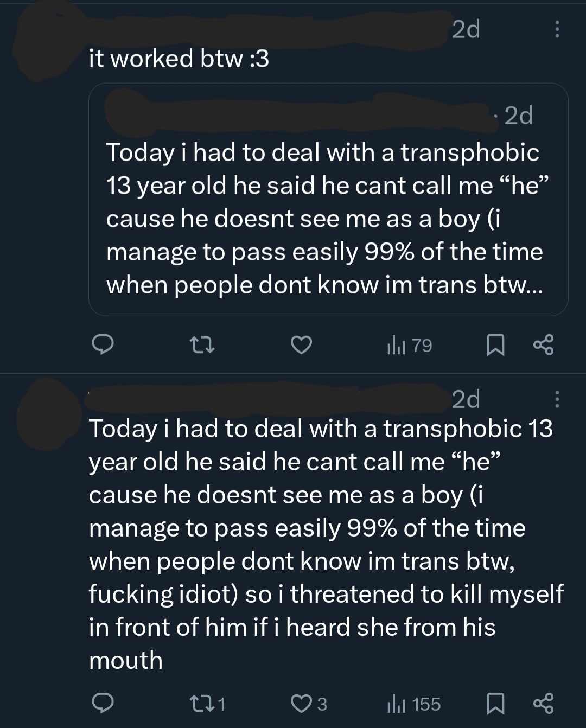The image size is (586, 728).
Task: Reply to the second post
Action: coord(103,703)
